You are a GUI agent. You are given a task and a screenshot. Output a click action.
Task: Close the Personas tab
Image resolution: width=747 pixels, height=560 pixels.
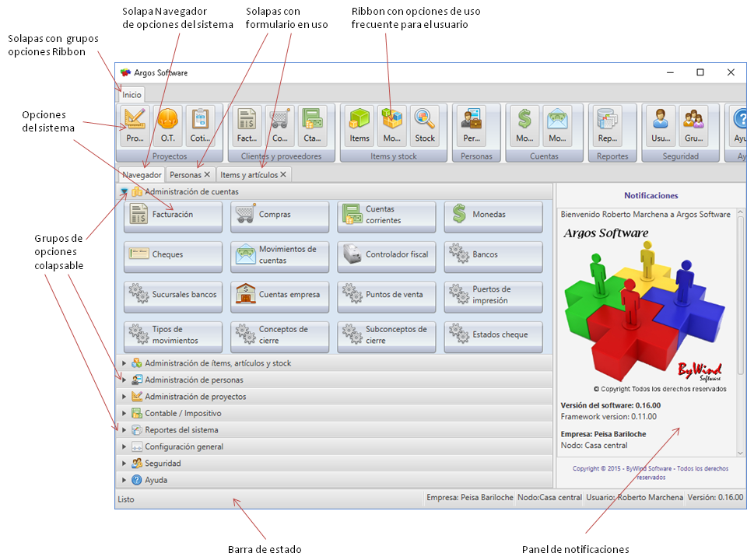tap(207, 175)
